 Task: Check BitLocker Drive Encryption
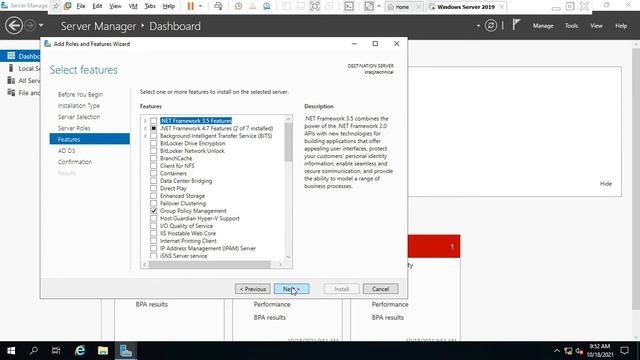[153, 143]
